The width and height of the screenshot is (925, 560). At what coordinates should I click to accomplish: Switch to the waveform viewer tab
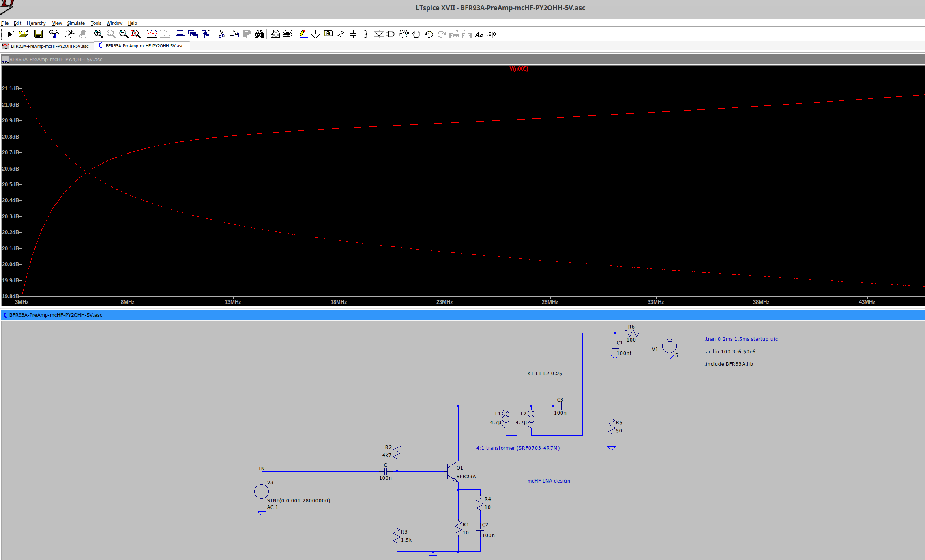[46, 46]
